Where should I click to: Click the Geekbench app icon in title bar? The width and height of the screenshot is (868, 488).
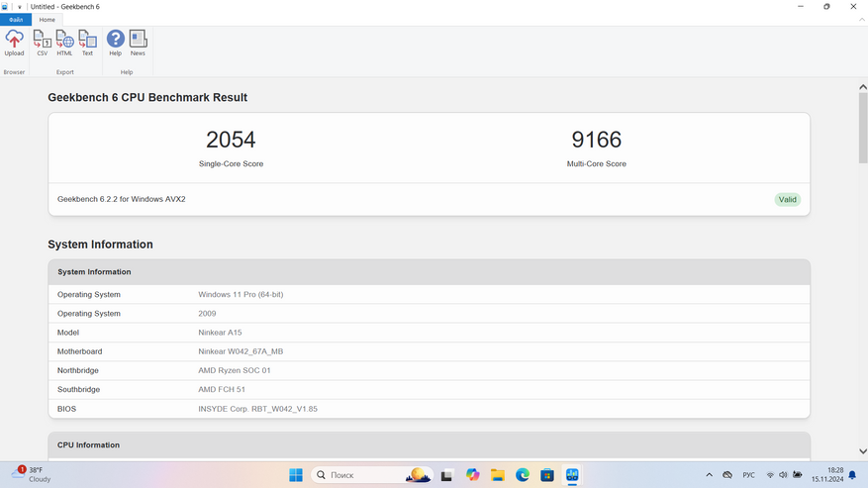pyautogui.click(x=5, y=7)
